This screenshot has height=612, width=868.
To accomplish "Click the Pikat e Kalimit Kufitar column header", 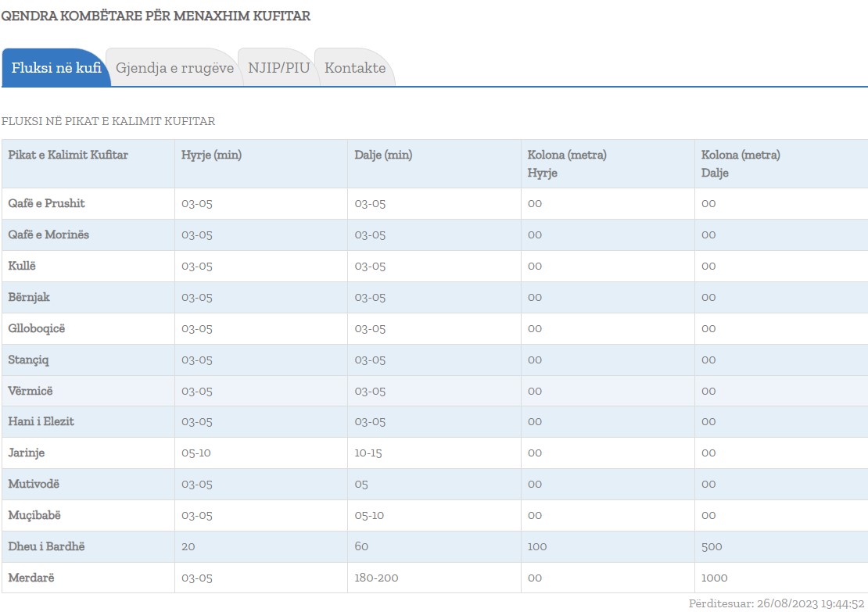I will click(x=68, y=155).
